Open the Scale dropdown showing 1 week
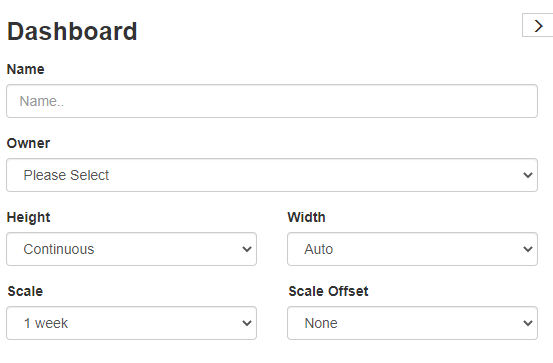This screenshot has height=363, width=553. [x=132, y=323]
